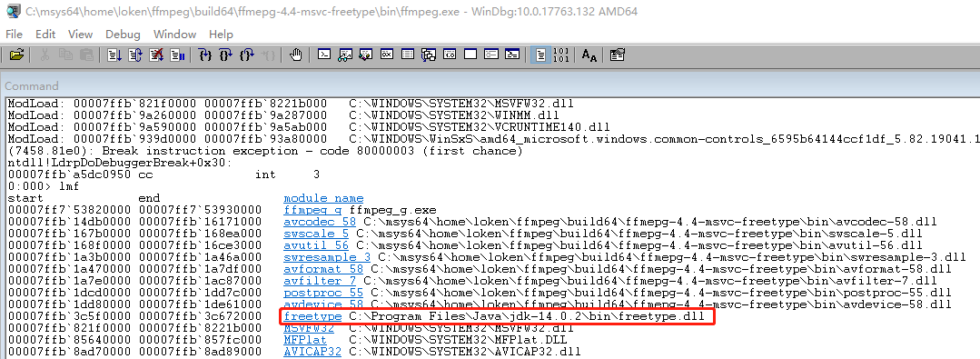Click the avcodec_58 module link
This screenshot has width=980, height=359.
[x=320, y=222]
